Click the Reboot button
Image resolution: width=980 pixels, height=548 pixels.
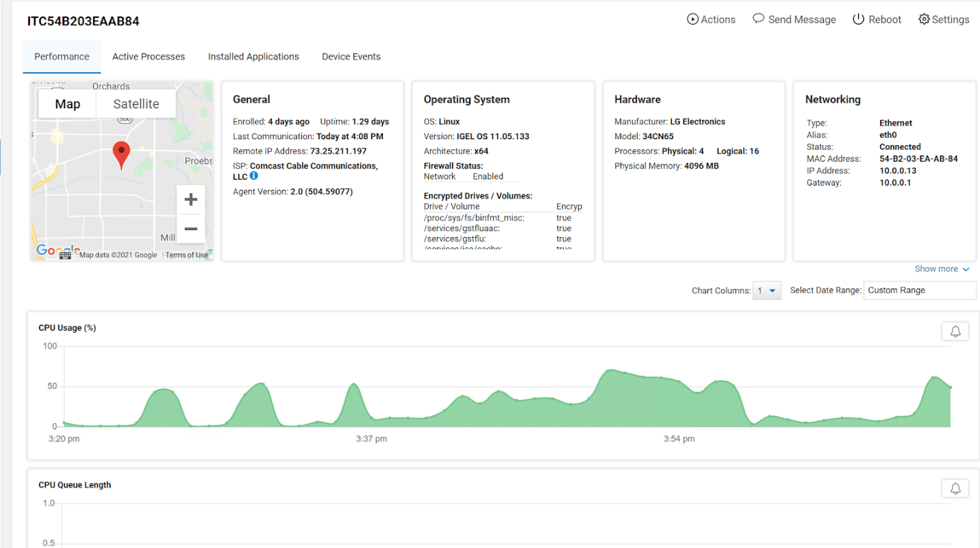[x=877, y=19]
